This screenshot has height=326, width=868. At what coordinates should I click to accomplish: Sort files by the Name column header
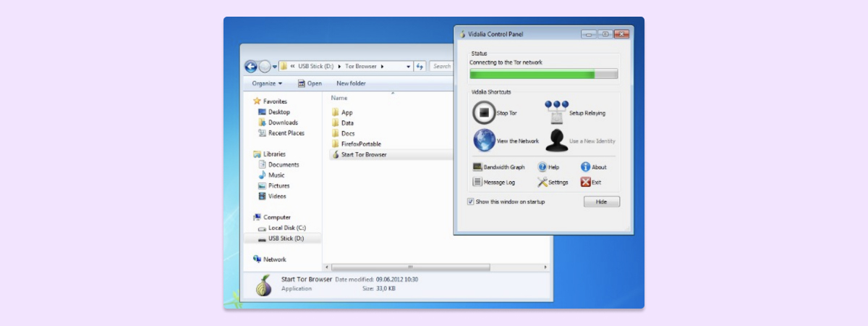(339, 98)
